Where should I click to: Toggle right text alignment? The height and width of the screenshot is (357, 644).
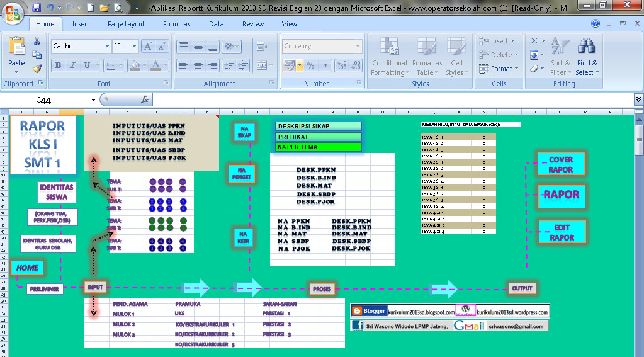212,65
